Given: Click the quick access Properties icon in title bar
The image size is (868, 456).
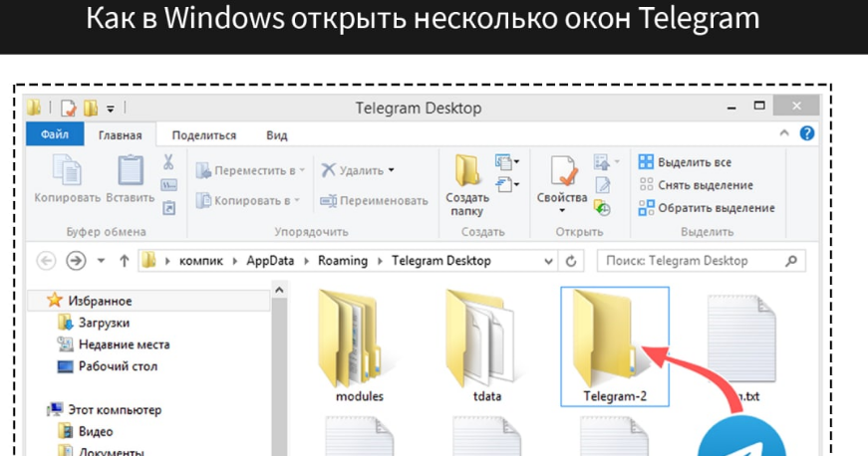Looking at the screenshot, I should pyautogui.click(x=68, y=108).
